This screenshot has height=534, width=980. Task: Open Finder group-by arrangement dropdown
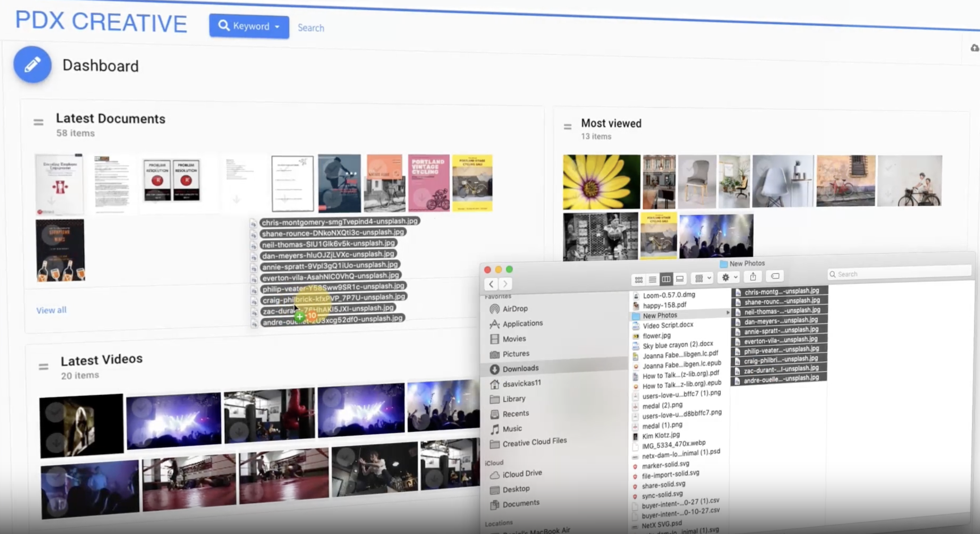703,278
